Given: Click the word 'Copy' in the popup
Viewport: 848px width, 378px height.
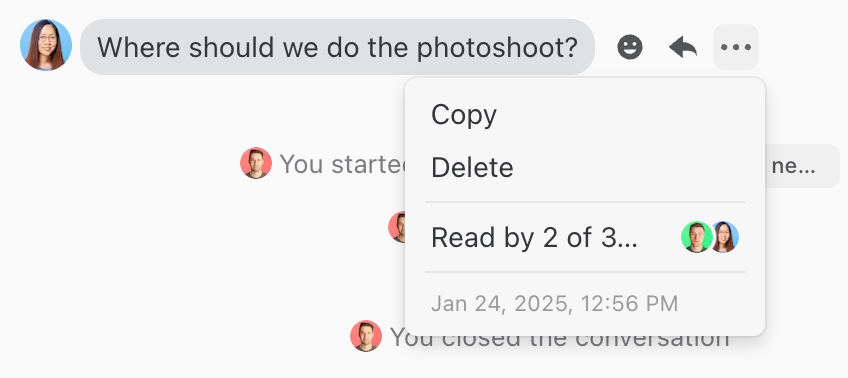Looking at the screenshot, I should pos(463,115).
